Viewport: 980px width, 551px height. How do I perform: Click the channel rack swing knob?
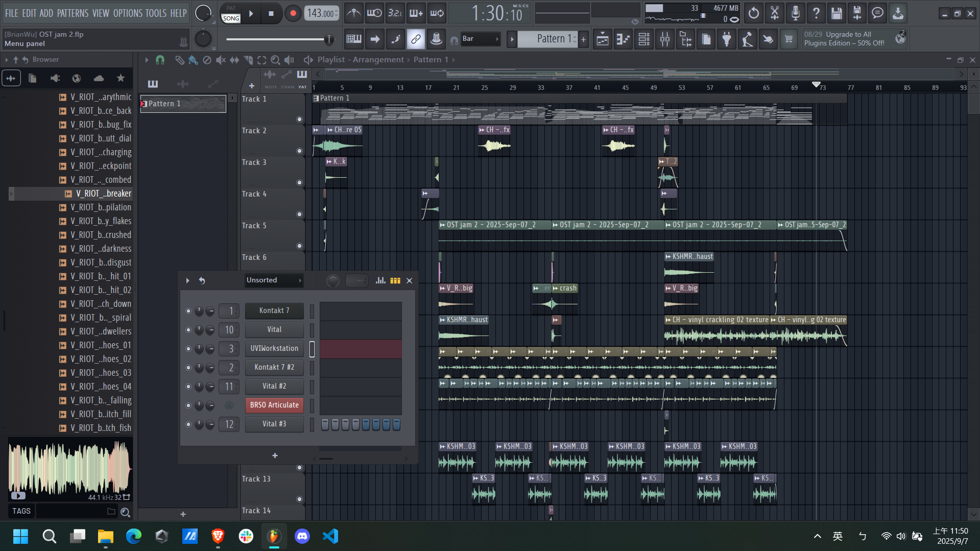[332, 281]
